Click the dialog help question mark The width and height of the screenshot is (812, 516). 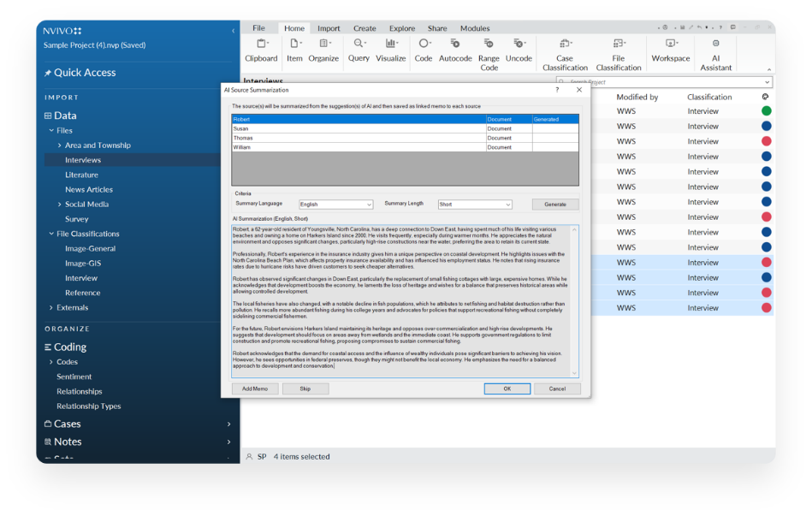(x=557, y=90)
